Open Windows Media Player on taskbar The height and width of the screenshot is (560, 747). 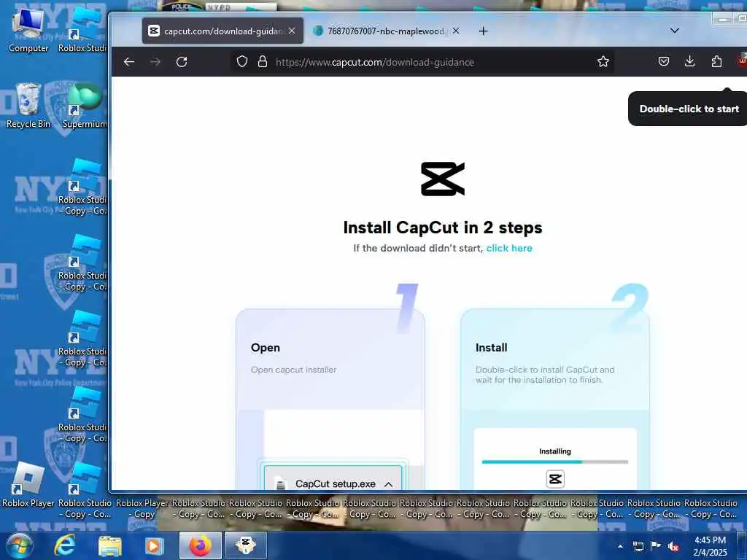(154, 545)
